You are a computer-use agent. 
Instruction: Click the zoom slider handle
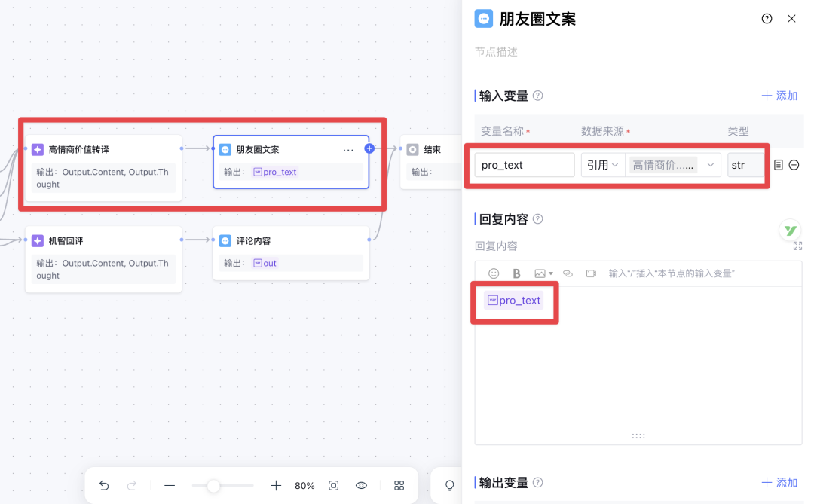(x=213, y=486)
